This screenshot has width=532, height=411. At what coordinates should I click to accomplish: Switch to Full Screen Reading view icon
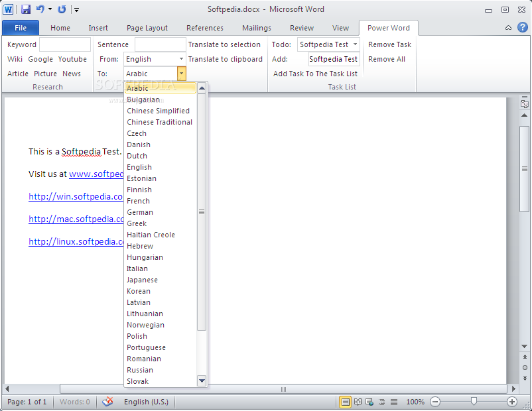tap(358, 402)
